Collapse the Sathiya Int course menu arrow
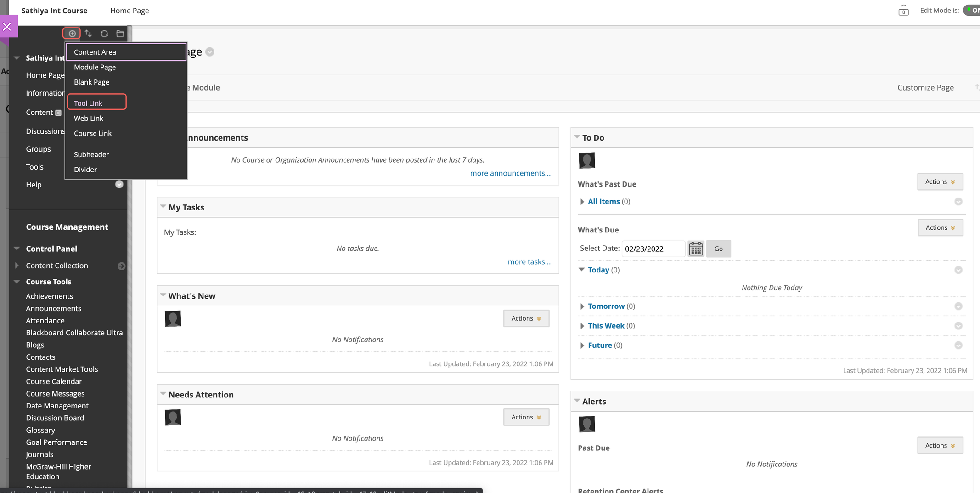This screenshot has height=493, width=980. click(x=17, y=58)
